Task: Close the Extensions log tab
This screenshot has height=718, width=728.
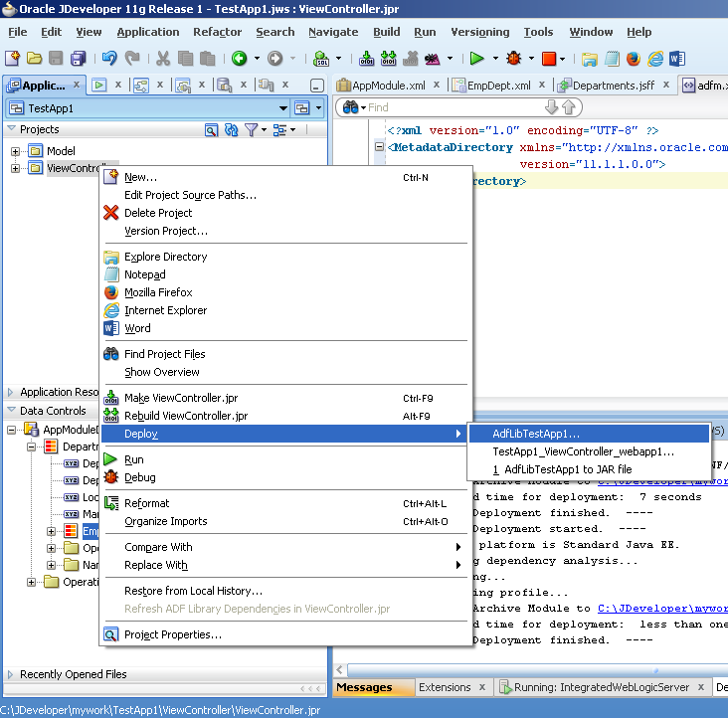Action: tap(482, 687)
